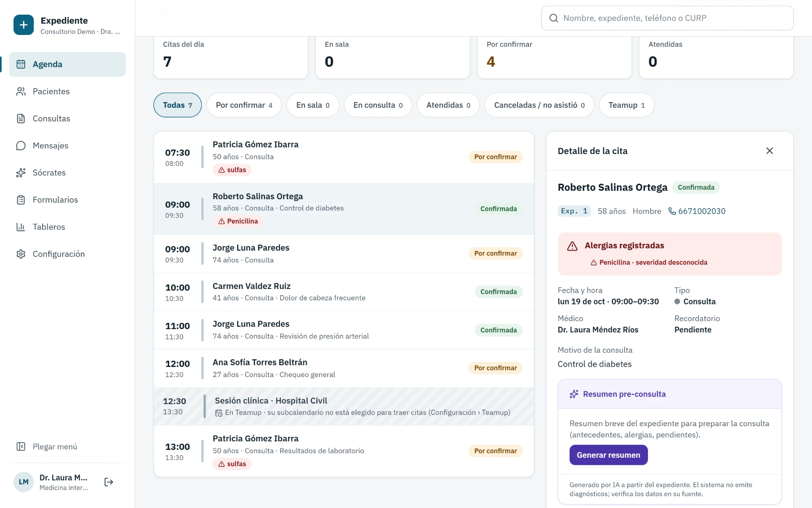Select Carmen Valdez Ruiz 10:00 appointment
Screen dimensions: 812x508
344,292
